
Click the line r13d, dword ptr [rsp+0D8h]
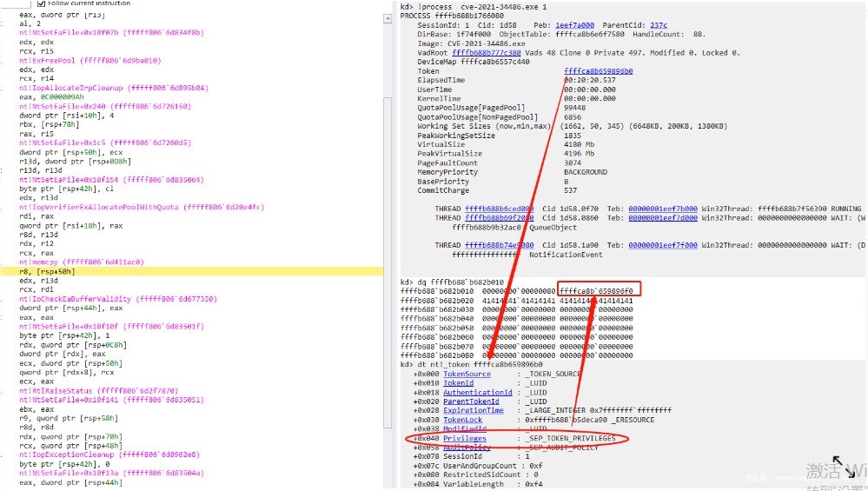[x=75, y=161]
